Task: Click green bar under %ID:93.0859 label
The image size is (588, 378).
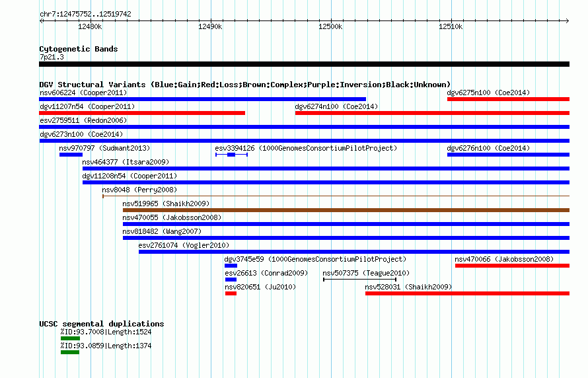Action: pos(70,352)
